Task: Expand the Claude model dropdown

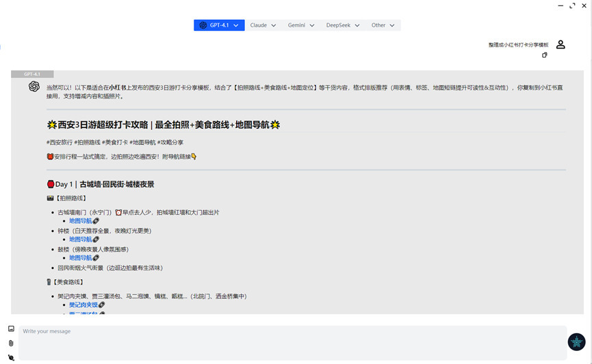Action: tap(263, 25)
